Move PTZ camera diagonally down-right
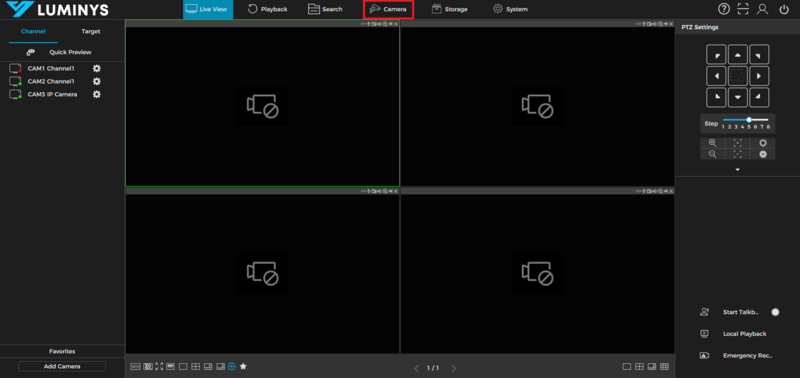This screenshot has height=378, width=800. pyautogui.click(x=759, y=97)
